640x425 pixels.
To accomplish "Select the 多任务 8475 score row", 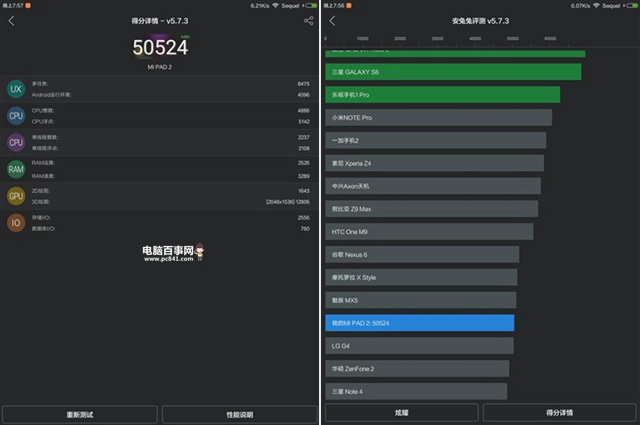I will [171, 84].
